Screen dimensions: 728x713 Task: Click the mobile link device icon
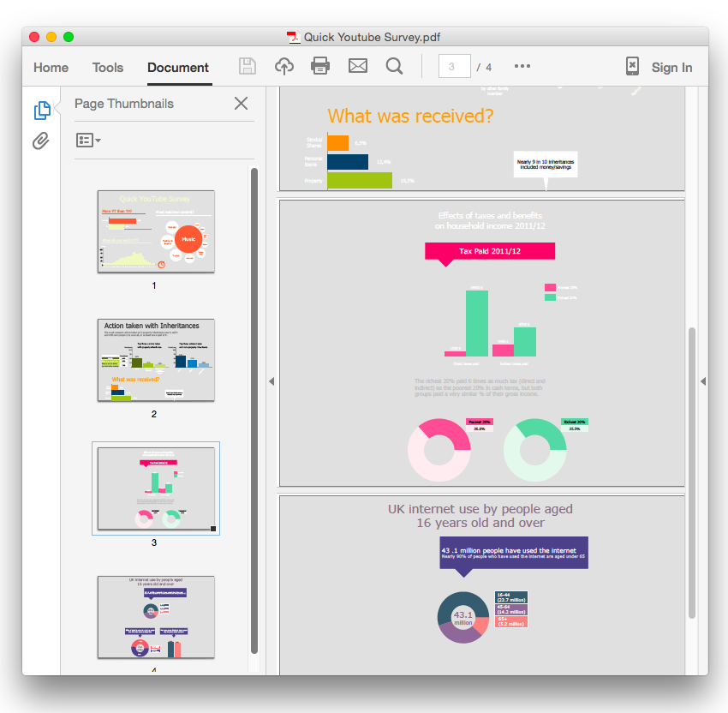[x=632, y=67]
